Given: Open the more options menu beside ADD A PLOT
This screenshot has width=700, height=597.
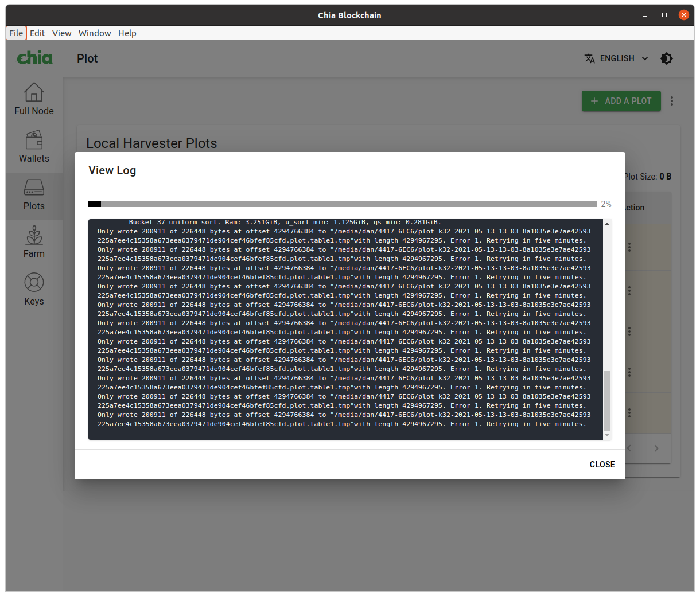Looking at the screenshot, I should [672, 101].
